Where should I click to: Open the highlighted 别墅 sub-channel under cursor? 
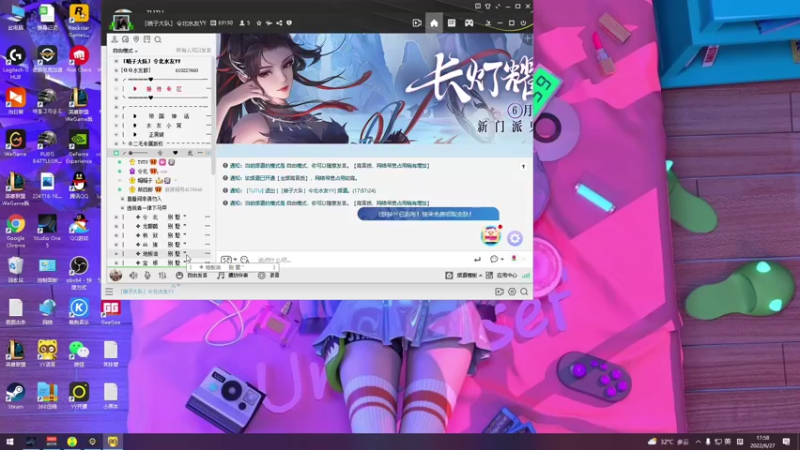coord(162,254)
